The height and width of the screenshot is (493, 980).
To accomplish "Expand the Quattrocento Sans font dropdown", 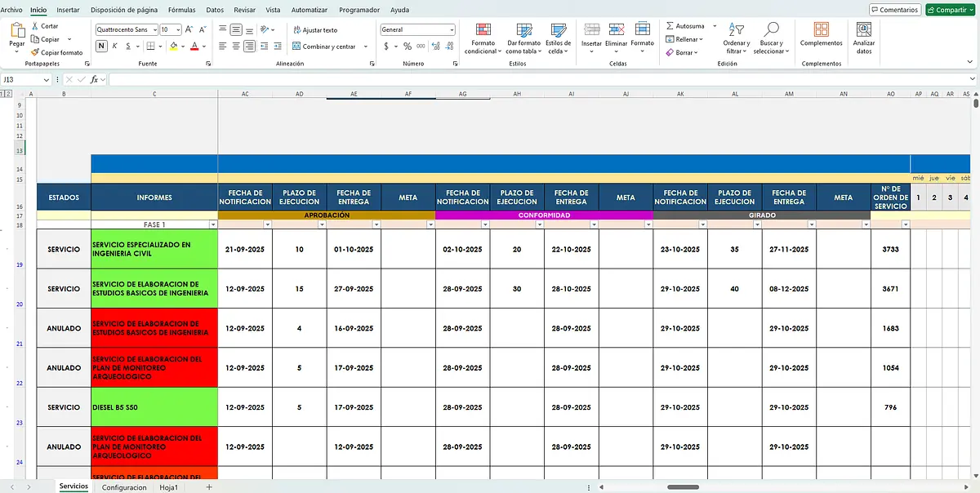I will pos(154,29).
